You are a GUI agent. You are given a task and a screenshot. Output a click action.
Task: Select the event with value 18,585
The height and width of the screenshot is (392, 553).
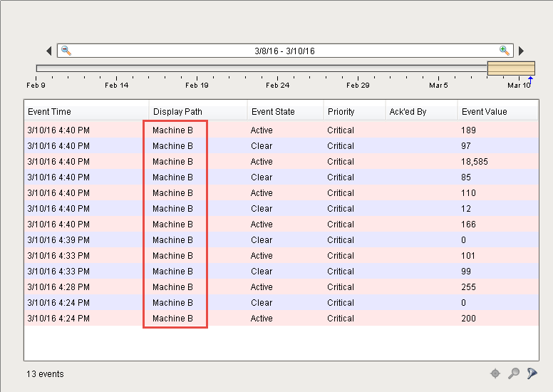pos(281,162)
